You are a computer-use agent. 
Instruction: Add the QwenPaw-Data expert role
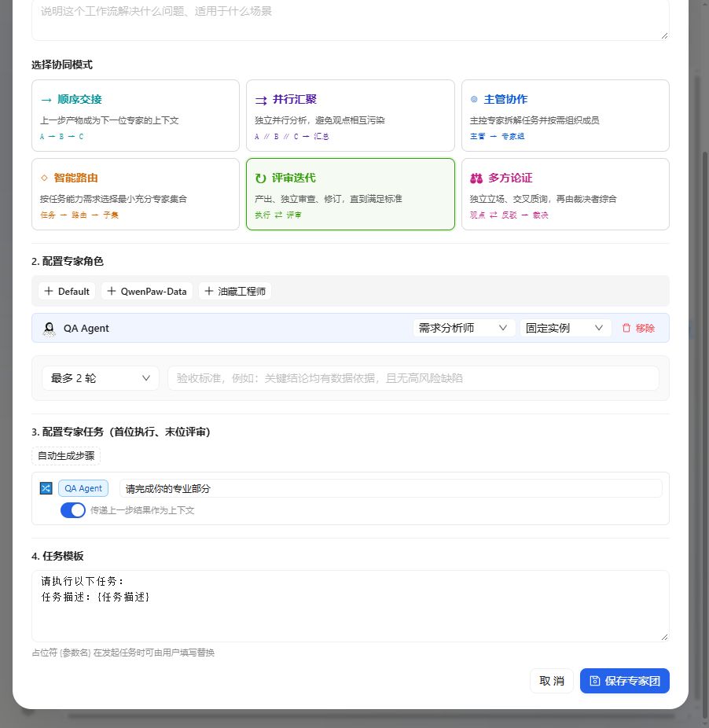147,291
